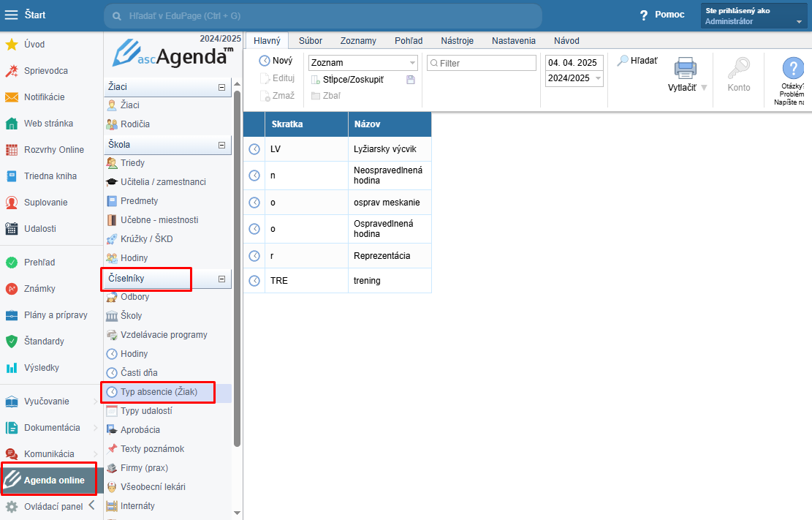Click the Filter input field
The height and width of the screenshot is (520, 812).
coord(482,64)
